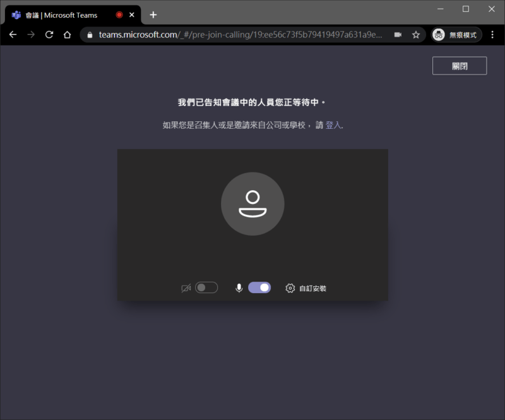View site information via the lock icon
505x420 pixels.
(x=90, y=35)
